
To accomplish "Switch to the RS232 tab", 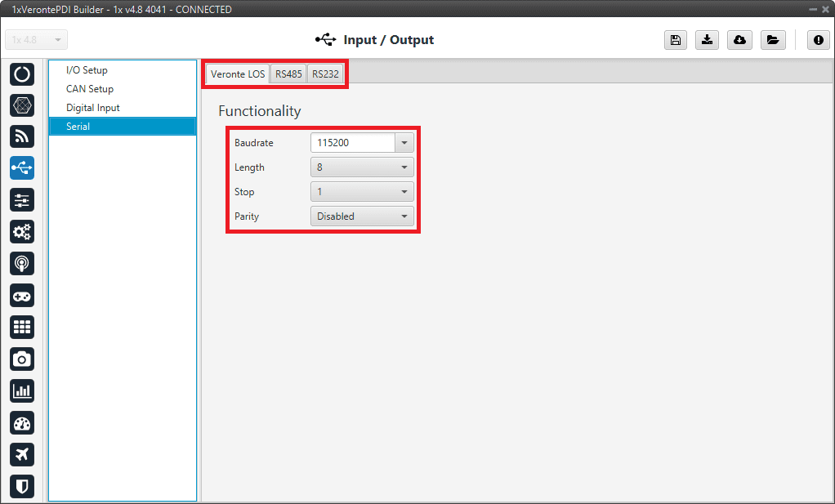I will point(325,74).
